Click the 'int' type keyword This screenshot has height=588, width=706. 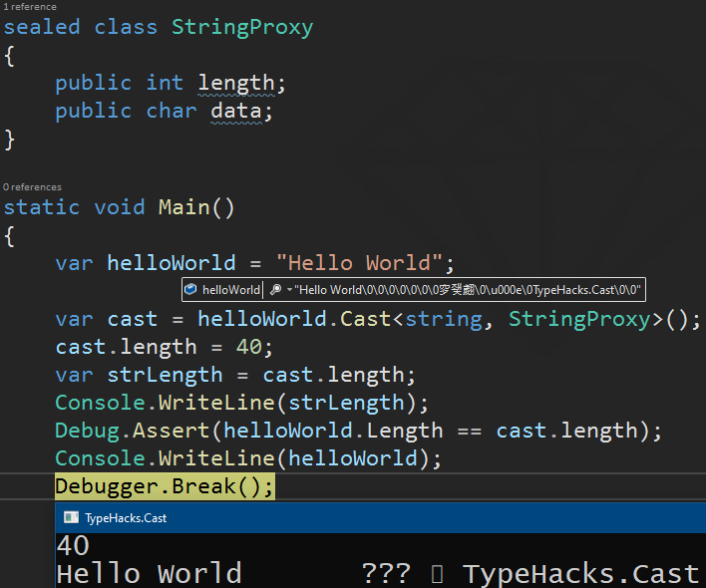click(x=165, y=84)
